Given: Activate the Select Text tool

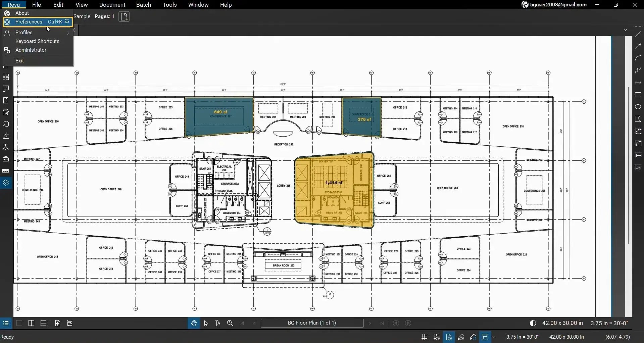Looking at the screenshot, I should 218,323.
